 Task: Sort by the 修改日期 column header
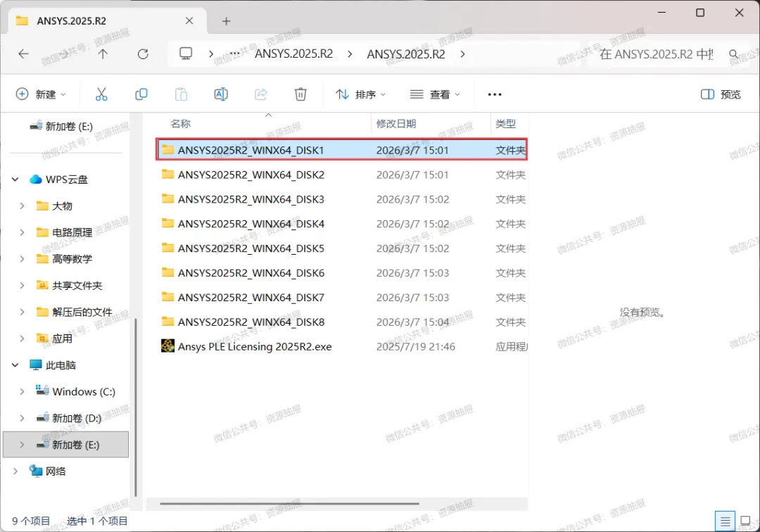tap(396, 124)
